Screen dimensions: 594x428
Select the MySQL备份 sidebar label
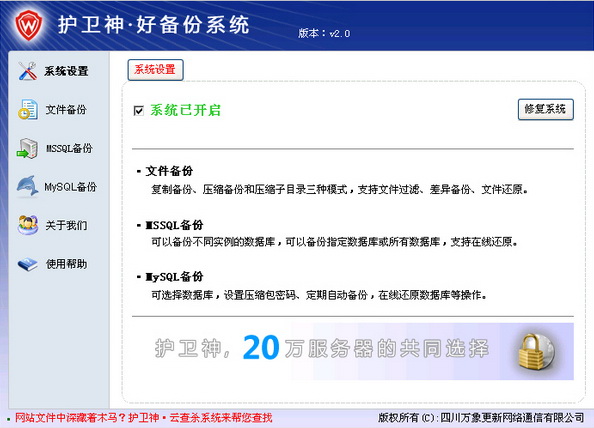pos(70,187)
